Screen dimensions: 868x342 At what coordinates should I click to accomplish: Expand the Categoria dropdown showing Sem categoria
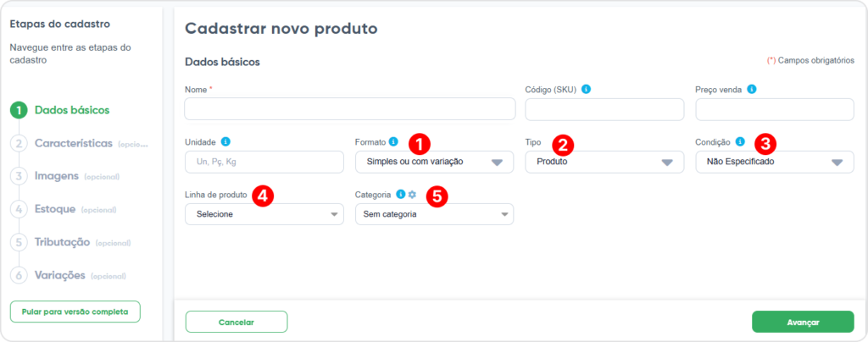434,214
